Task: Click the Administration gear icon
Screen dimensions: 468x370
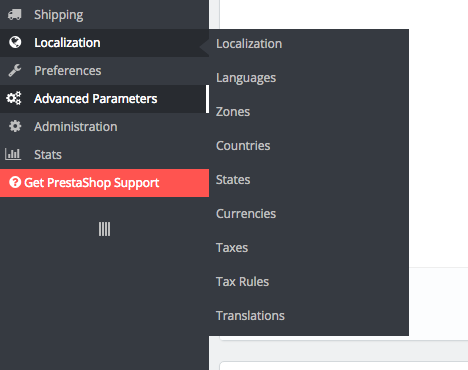Action: coord(15,126)
